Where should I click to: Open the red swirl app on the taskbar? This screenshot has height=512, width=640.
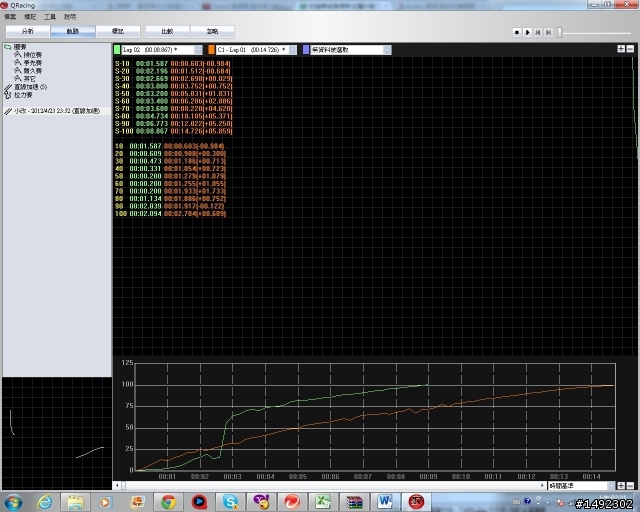click(292, 502)
